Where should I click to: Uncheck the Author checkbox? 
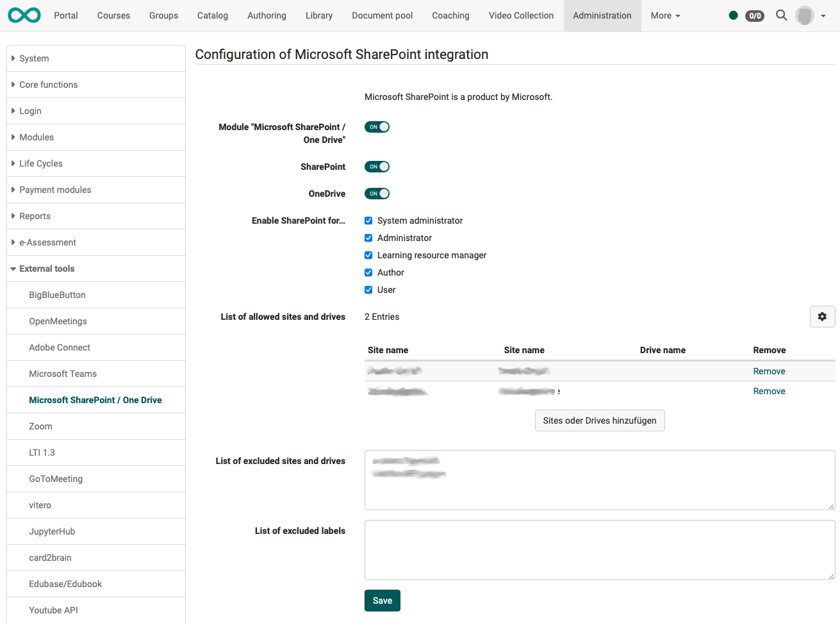click(368, 272)
